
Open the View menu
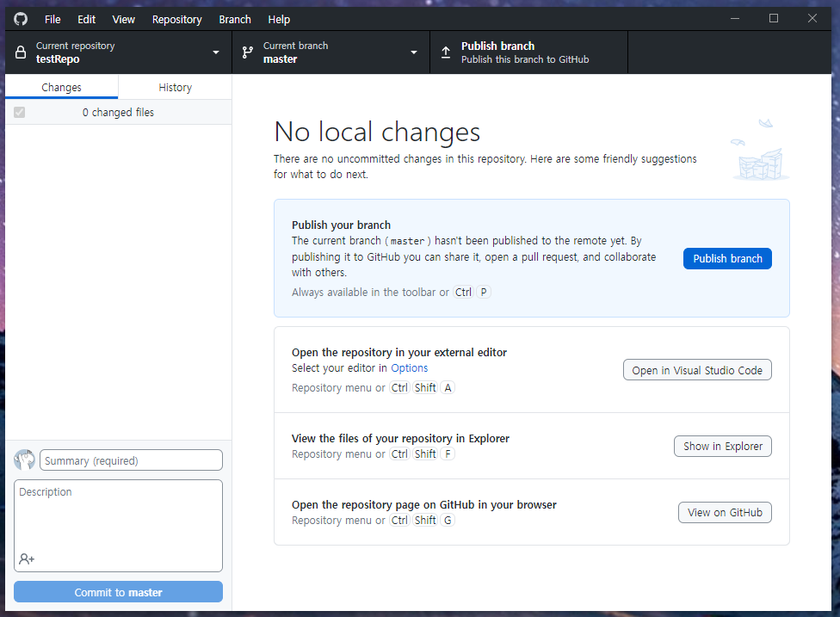pos(123,19)
